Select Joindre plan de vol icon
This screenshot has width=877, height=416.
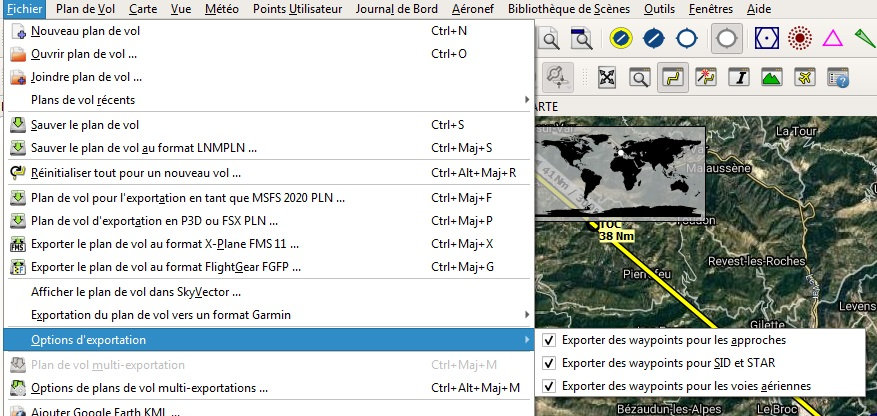pos(18,77)
